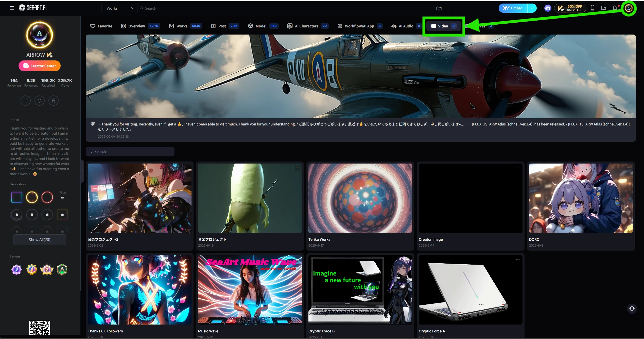Open the hamburger menu icon
644x339 pixels.
(x=11, y=8)
